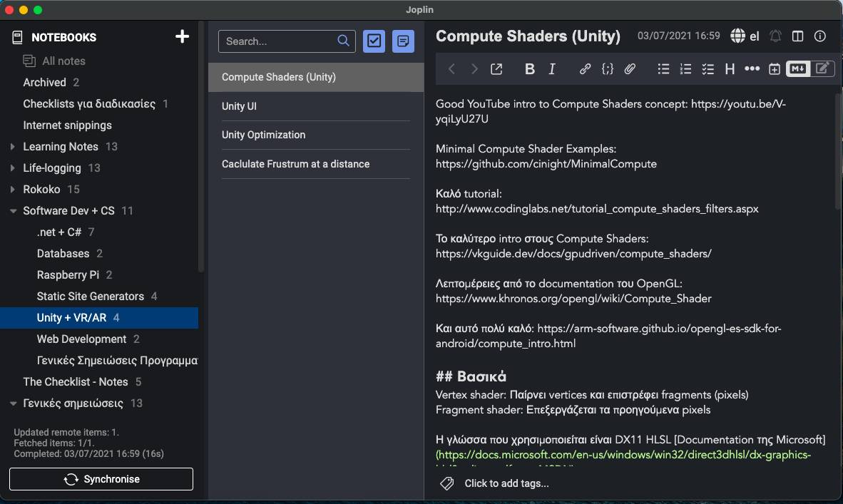Insert date and time
This screenshot has width=843, height=504.
click(x=775, y=68)
